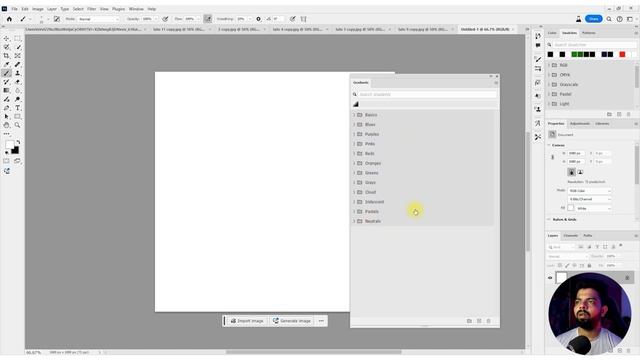Screen dimensions: 640x360
Task: Select the Move tool
Action: 7,38
